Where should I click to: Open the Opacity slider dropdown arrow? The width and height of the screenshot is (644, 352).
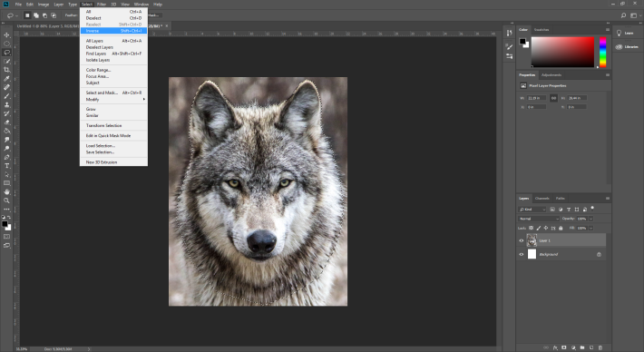pos(591,219)
